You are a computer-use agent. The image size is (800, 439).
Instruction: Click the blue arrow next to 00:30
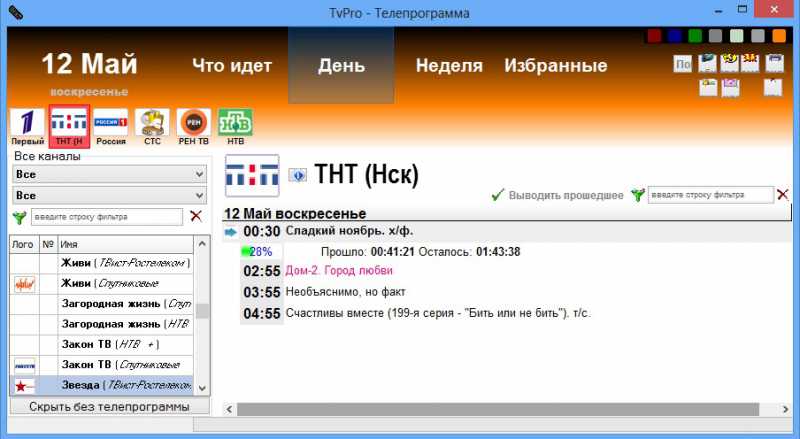[x=231, y=232]
